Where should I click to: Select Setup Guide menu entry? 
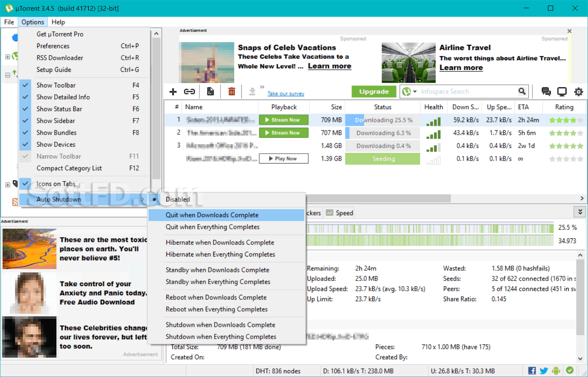(x=84, y=70)
